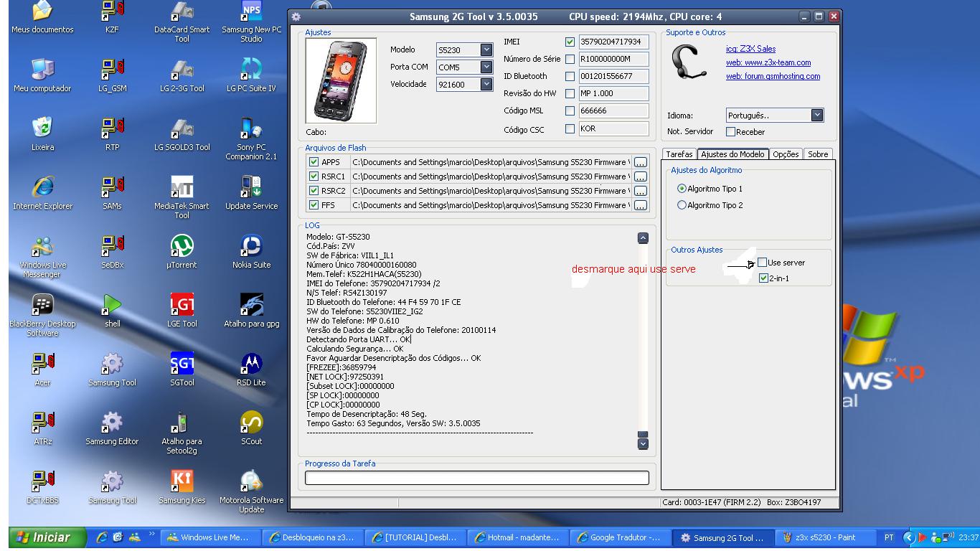Uncheck the APPS flash file checkbox
This screenshot has height=551, width=980.
[x=314, y=162]
